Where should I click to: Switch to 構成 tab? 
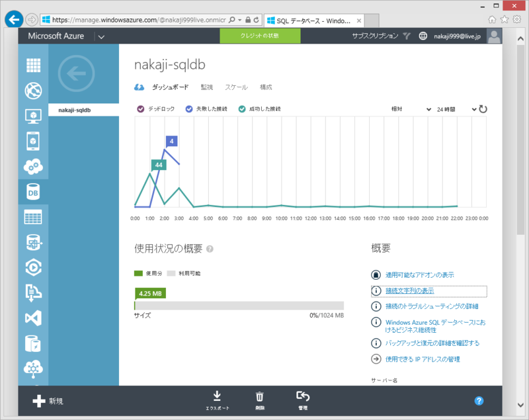coord(266,87)
